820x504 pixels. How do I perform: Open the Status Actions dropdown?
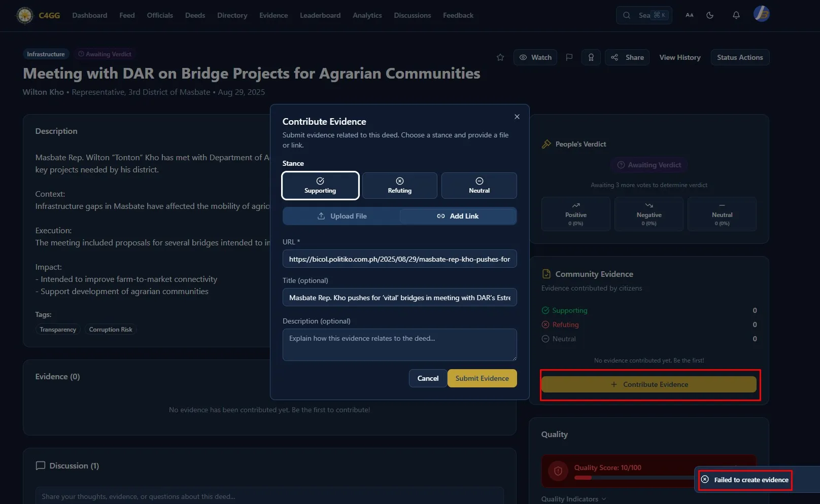tap(739, 57)
